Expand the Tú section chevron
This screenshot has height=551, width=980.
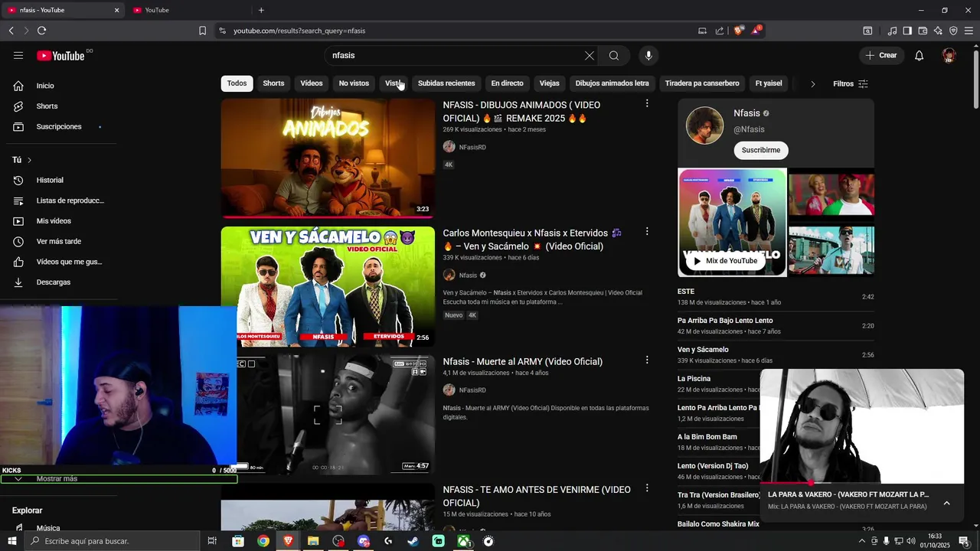29,160
